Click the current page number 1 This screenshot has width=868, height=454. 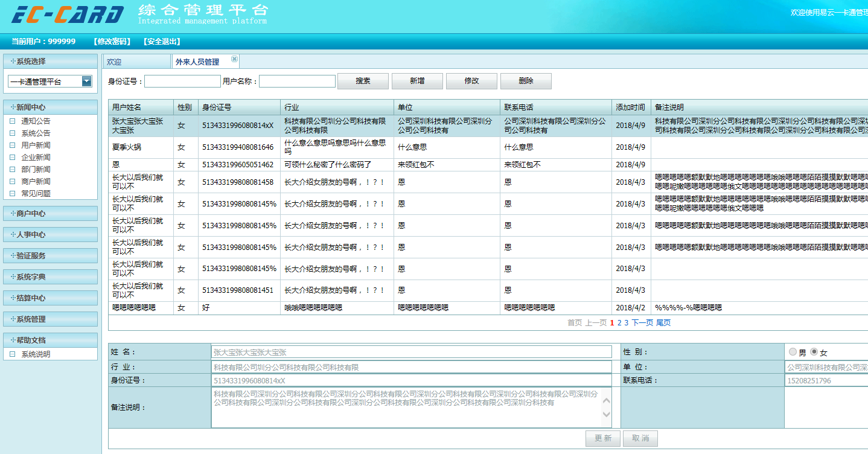(x=612, y=323)
